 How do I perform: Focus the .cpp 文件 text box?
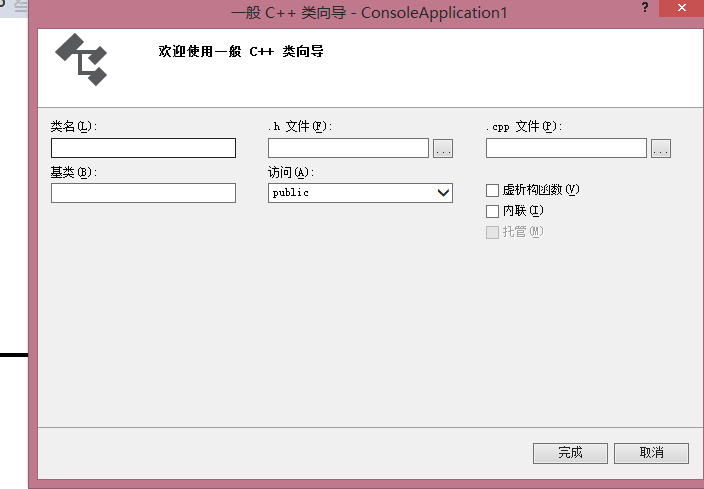(566, 148)
